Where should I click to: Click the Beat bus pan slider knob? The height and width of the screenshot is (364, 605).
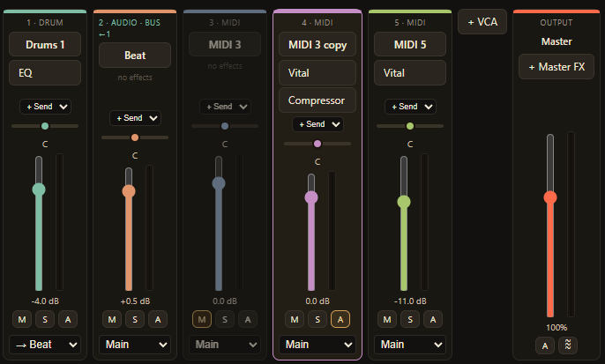pyautogui.click(x=135, y=137)
